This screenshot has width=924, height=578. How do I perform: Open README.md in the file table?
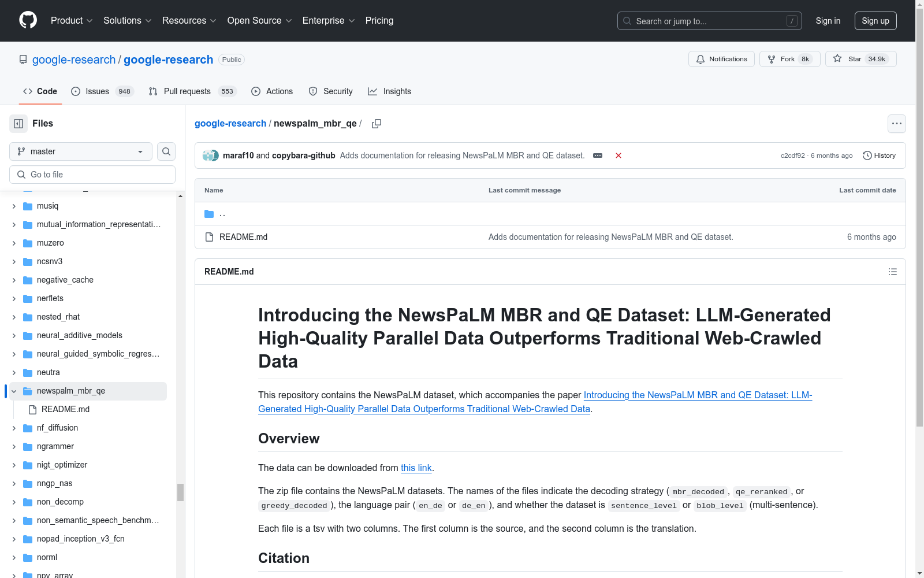click(243, 237)
